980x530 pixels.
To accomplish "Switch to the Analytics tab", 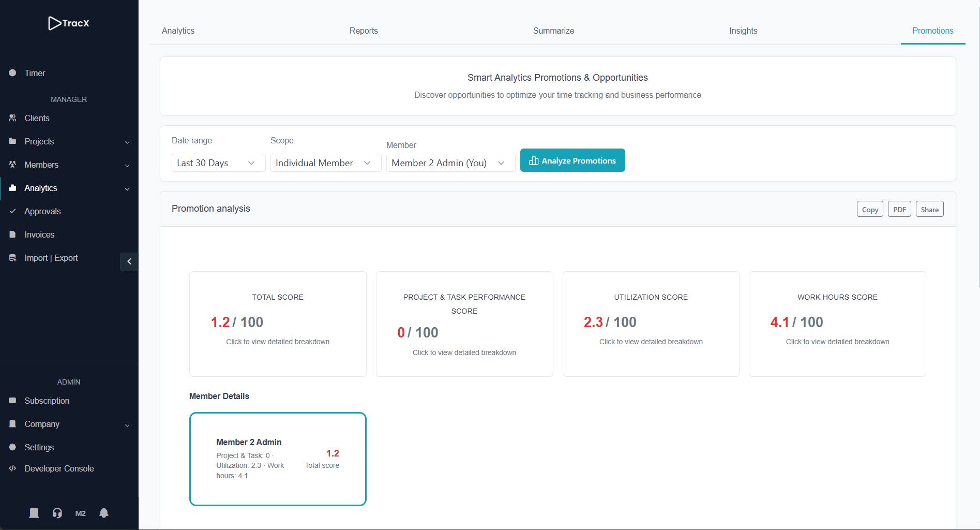I will pos(178,31).
